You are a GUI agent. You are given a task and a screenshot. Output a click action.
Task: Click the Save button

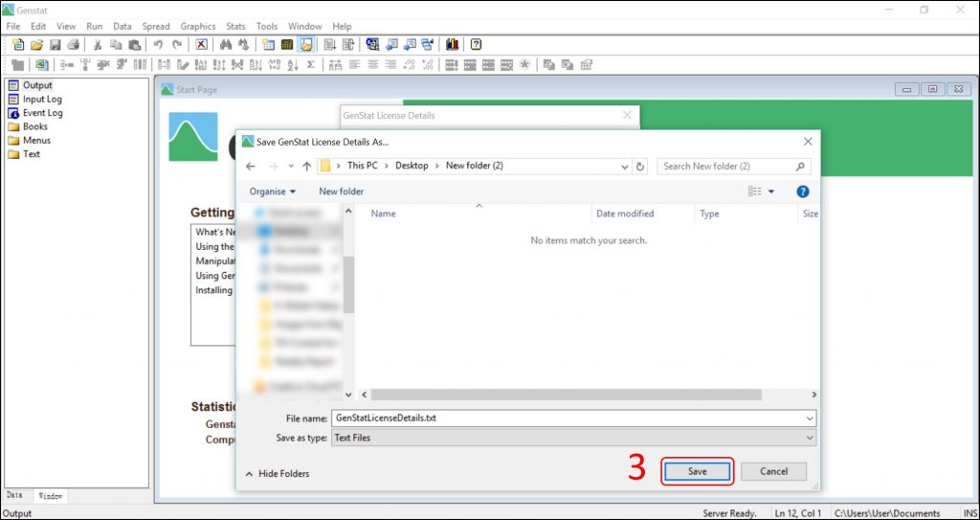(x=697, y=471)
